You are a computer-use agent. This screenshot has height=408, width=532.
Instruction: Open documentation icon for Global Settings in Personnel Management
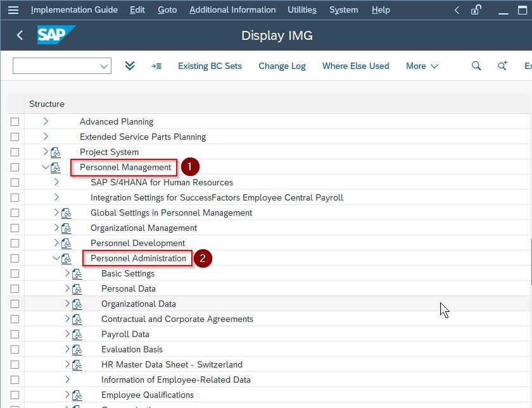[66, 213]
